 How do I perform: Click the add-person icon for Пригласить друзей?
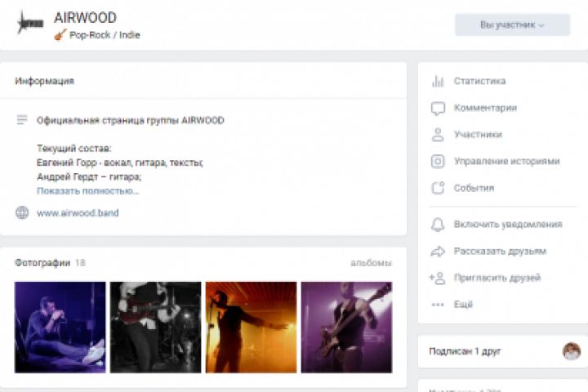click(x=437, y=278)
